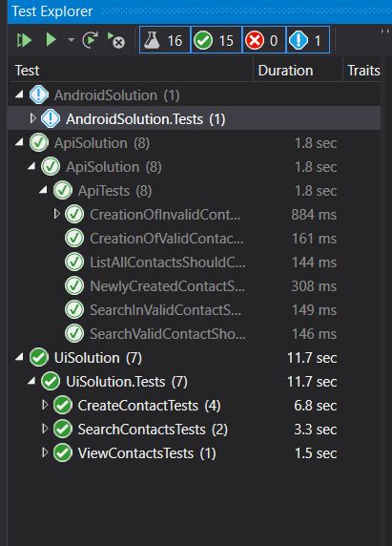Click the 884 ms duration value
The image size is (392, 546).
click(x=314, y=215)
